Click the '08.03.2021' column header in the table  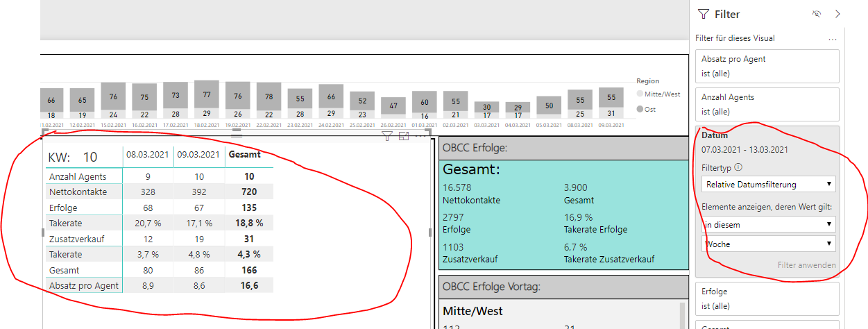click(x=148, y=155)
